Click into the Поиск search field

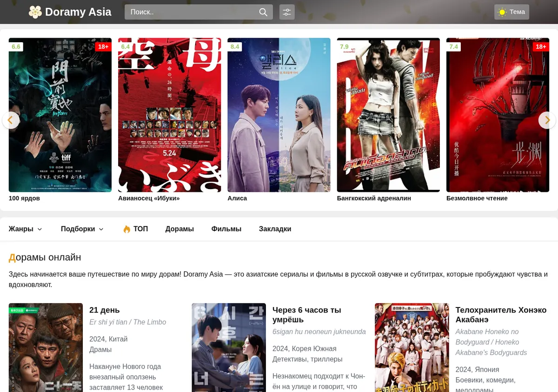[x=192, y=12]
